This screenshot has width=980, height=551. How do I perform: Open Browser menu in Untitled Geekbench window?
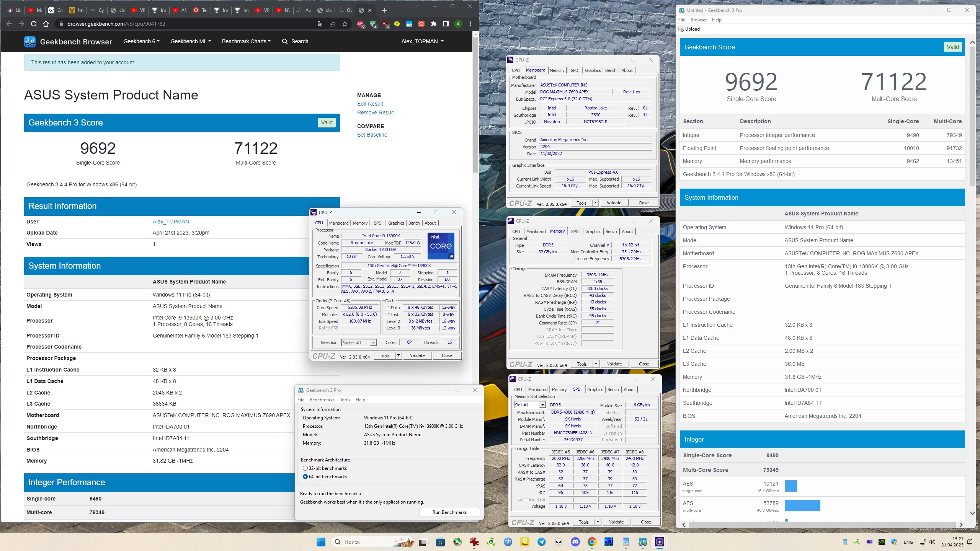click(698, 20)
